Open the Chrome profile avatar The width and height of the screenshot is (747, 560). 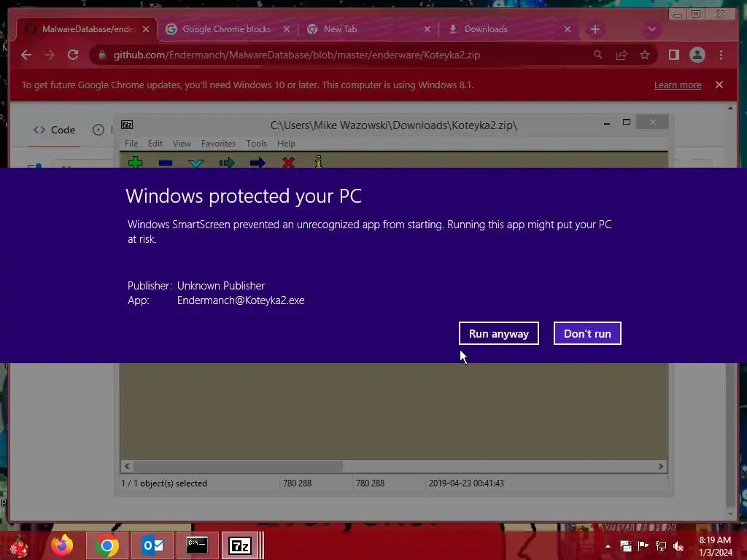pyautogui.click(x=697, y=55)
